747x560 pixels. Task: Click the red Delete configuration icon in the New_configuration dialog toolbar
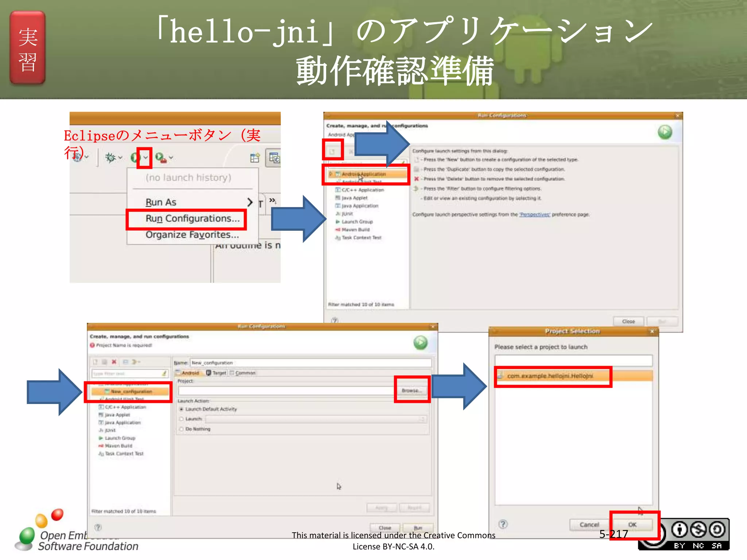tap(114, 362)
